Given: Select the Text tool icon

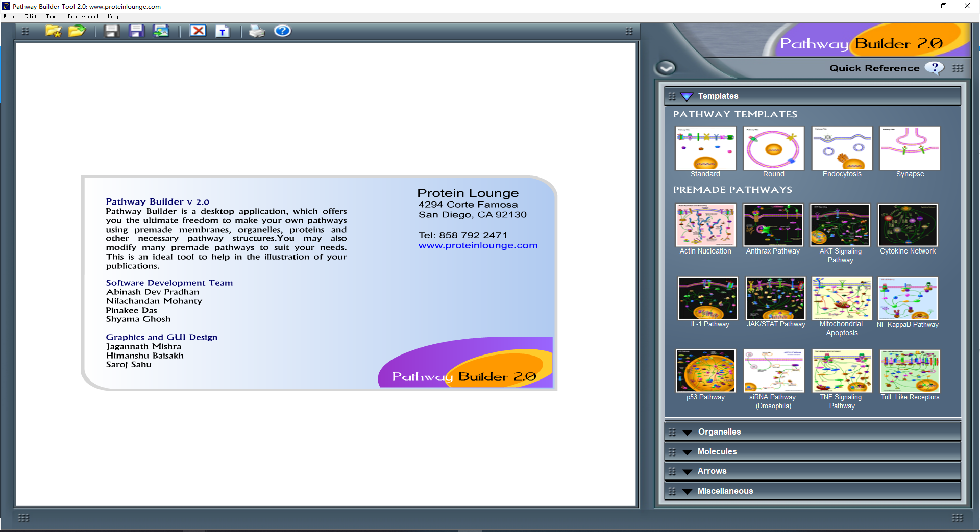Looking at the screenshot, I should tap(223, 31).
